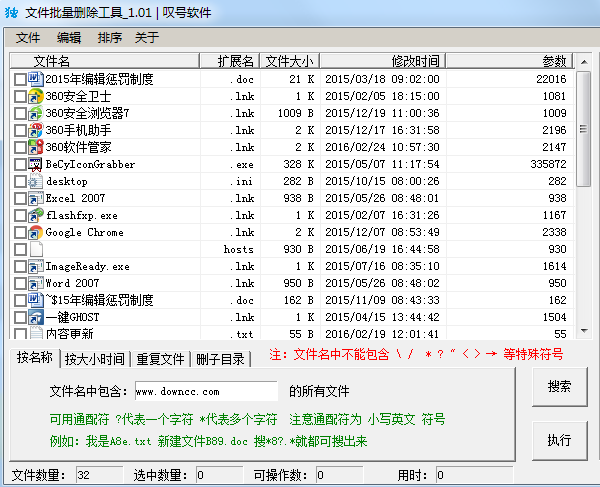
Task: Click the blank hosts file icon
Action: 36,249
